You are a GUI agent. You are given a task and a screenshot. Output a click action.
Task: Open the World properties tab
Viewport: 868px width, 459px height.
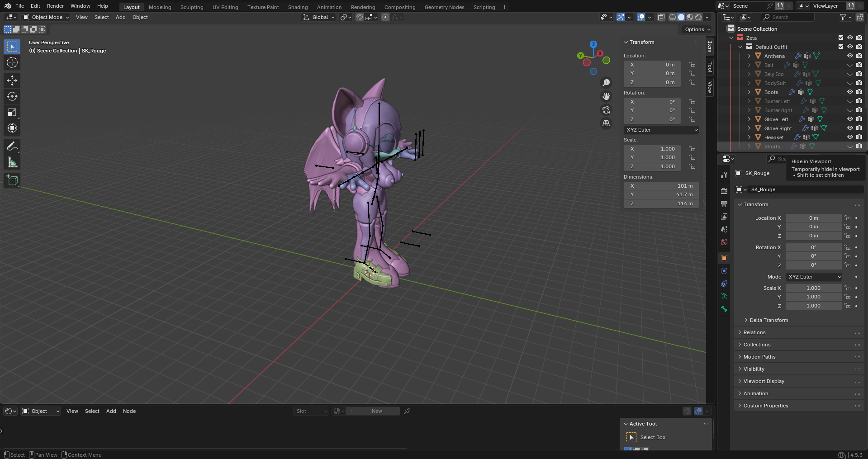(724, 242)
